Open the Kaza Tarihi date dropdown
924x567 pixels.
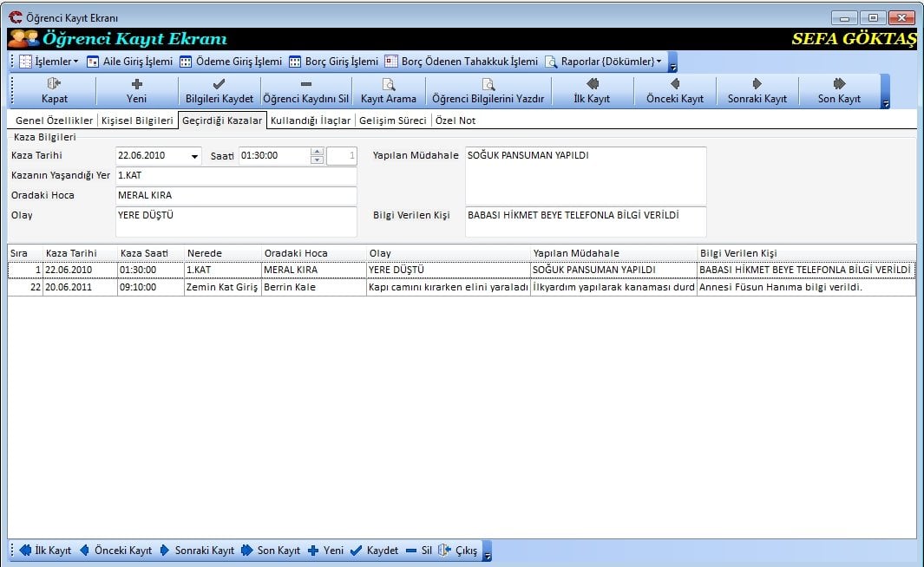coord(193,157)
